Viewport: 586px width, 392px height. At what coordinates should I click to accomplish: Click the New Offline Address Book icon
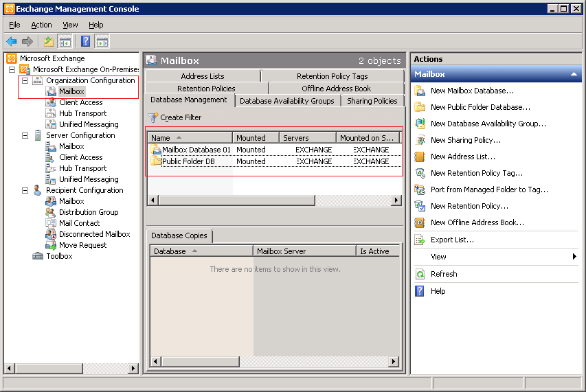[420, 222]
